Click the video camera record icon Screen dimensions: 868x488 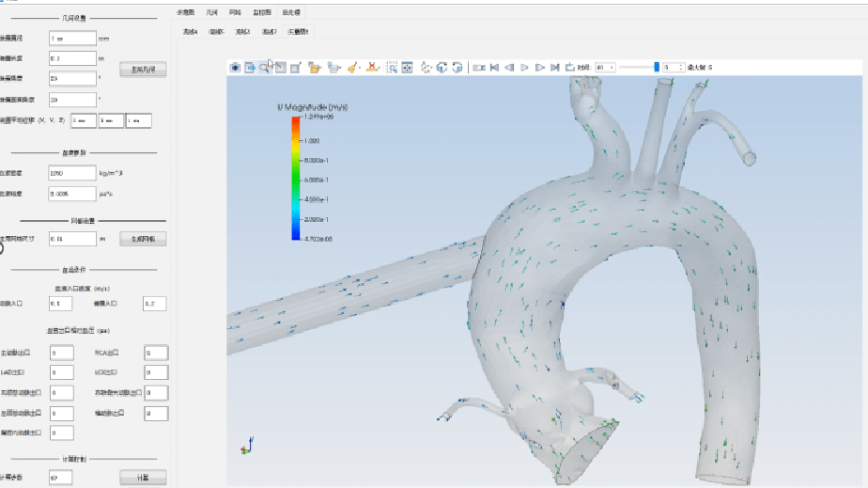coord(479,68)
